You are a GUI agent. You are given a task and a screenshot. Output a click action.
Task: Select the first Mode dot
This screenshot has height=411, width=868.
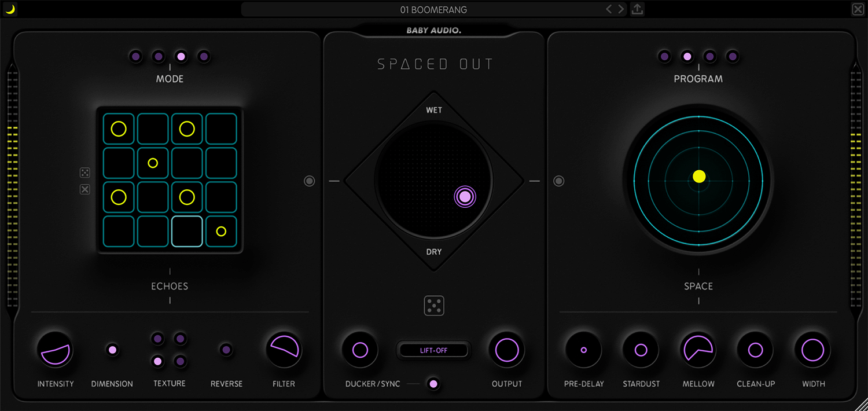click(x=135, y=57)
